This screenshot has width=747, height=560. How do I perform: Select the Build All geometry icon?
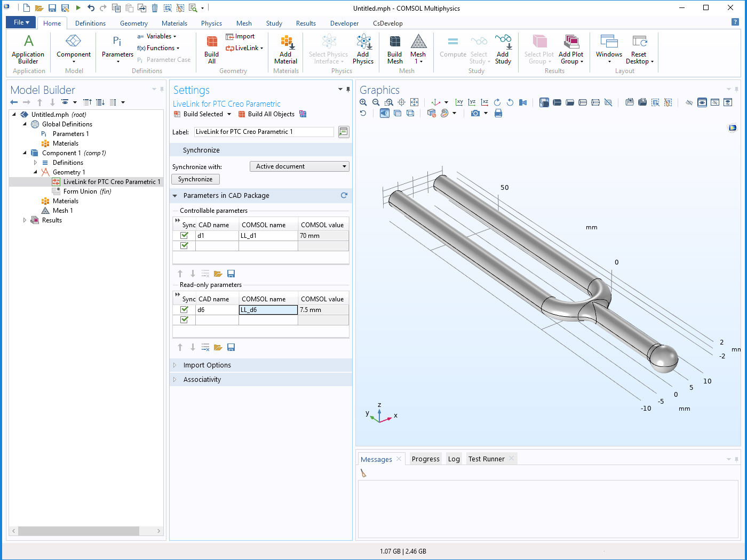(211, 48)
